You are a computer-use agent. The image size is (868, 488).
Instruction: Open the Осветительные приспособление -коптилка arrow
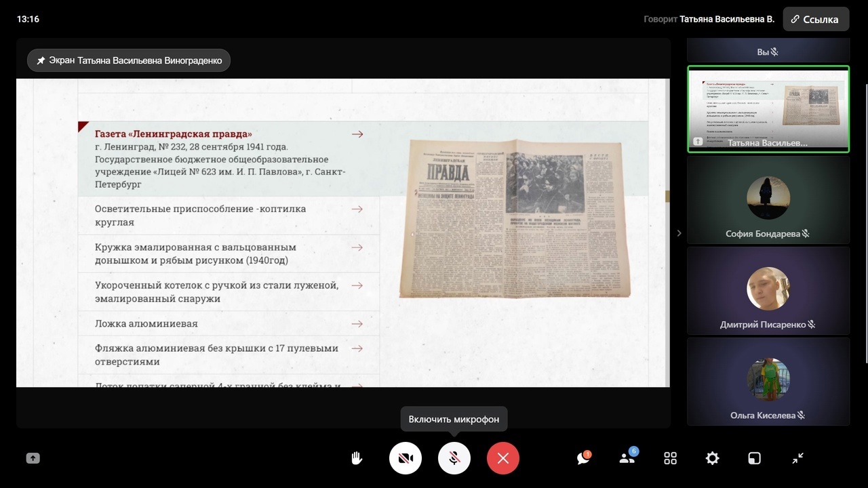click(x=357, y=209)
